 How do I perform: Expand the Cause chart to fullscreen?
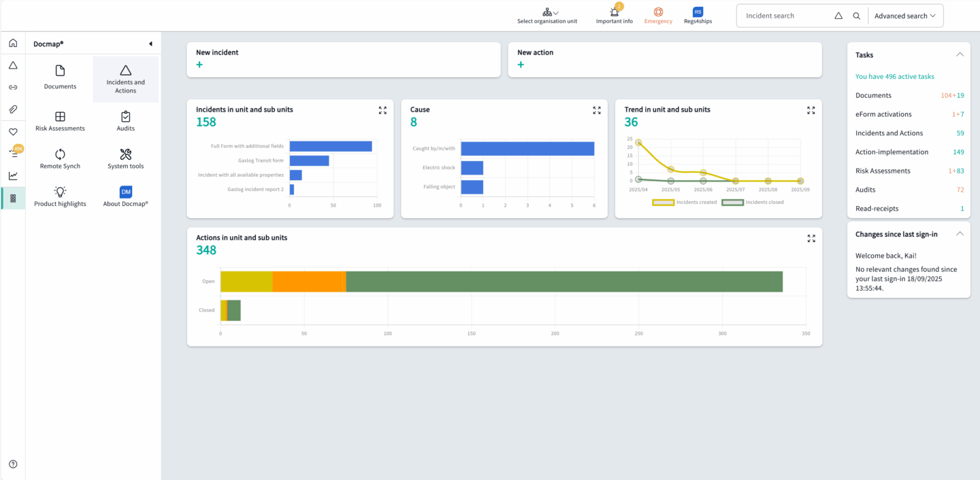[x=596, y=110]
